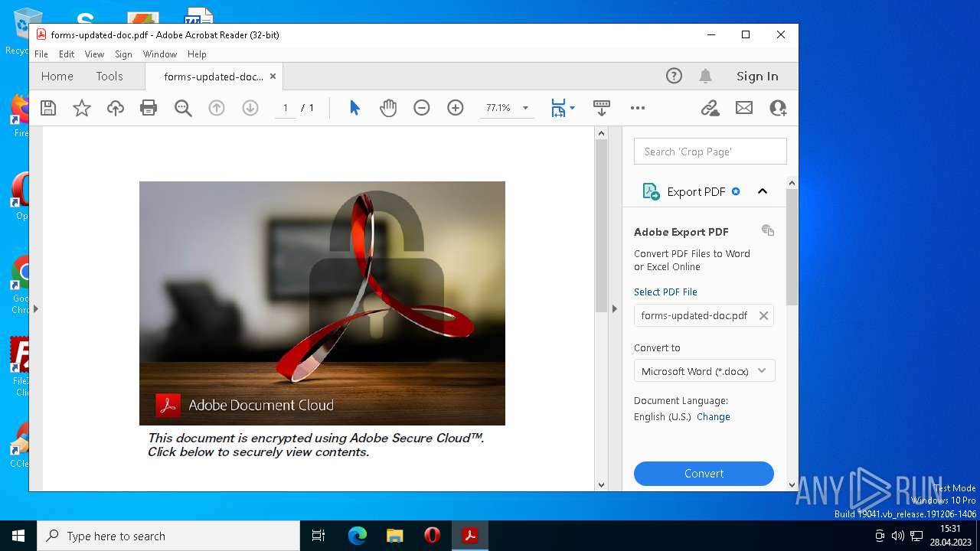Image resolution: width=980 pixels, height=551 pixels.
Task: Click the right pane scroll down arrow
Action: (x=792, y=484)
